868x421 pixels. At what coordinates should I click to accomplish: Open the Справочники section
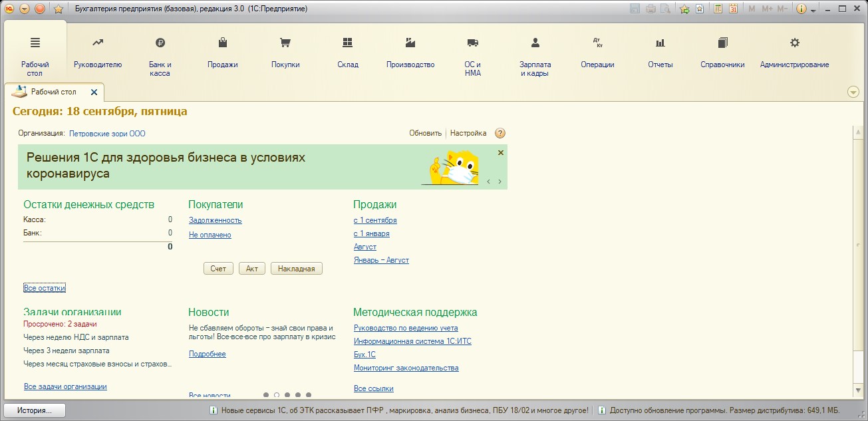[x=722, y=53]
